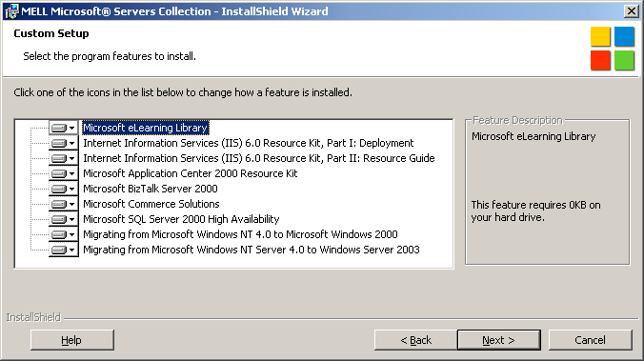Proceed with the Next button
The height and width of the screenshot is (361, 644).
click(498, 340)
